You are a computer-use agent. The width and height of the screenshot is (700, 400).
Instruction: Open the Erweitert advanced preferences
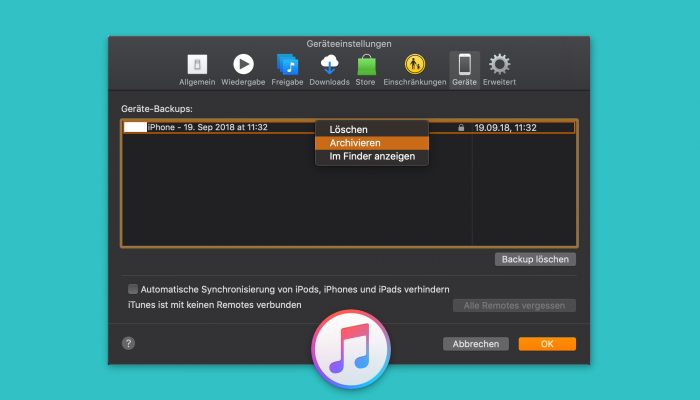pyautogui.click(x=499, y=70)
